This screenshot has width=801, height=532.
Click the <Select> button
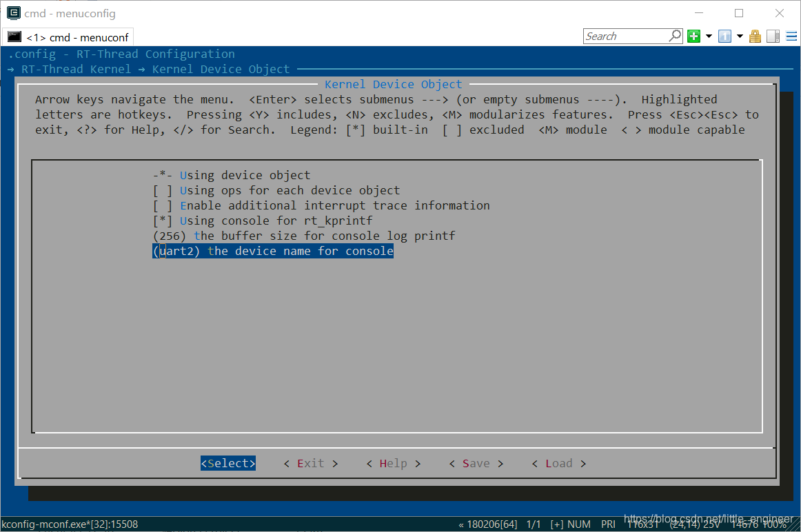(x=228, y=463)
